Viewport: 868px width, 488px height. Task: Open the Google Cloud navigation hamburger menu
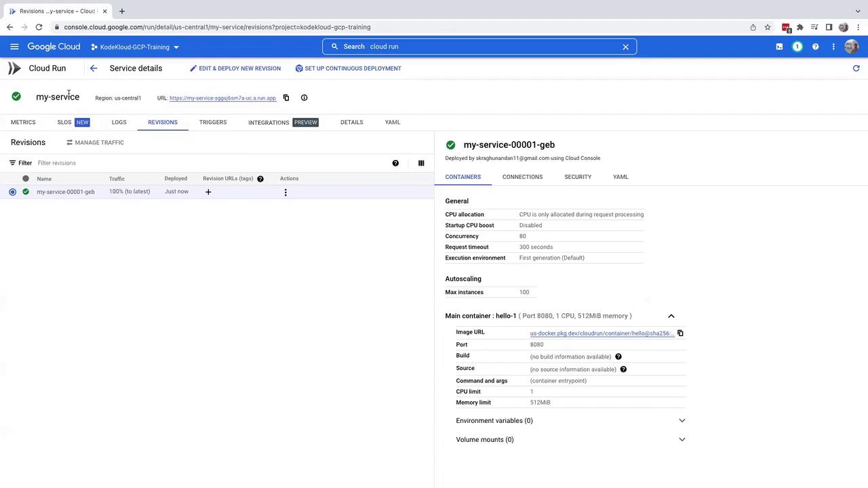tap(14, 47)
